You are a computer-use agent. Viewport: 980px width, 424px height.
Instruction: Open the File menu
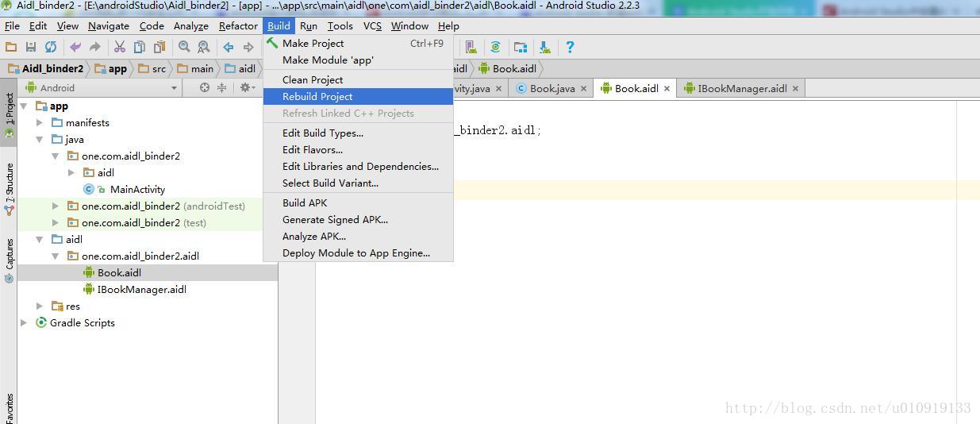click(x=12, y=25)
